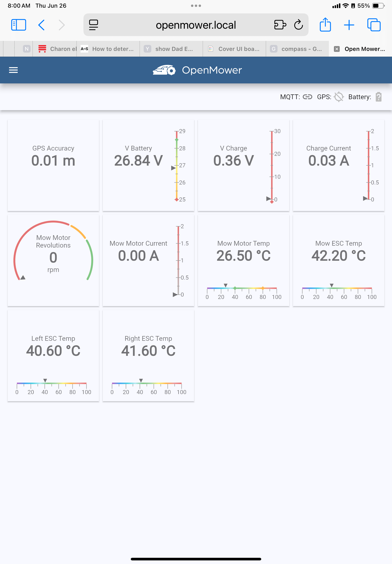Viewport: 392px width, 564px height.
Task: Click the Mow ESC Temp horizontal scale
Action: [338, 292]
